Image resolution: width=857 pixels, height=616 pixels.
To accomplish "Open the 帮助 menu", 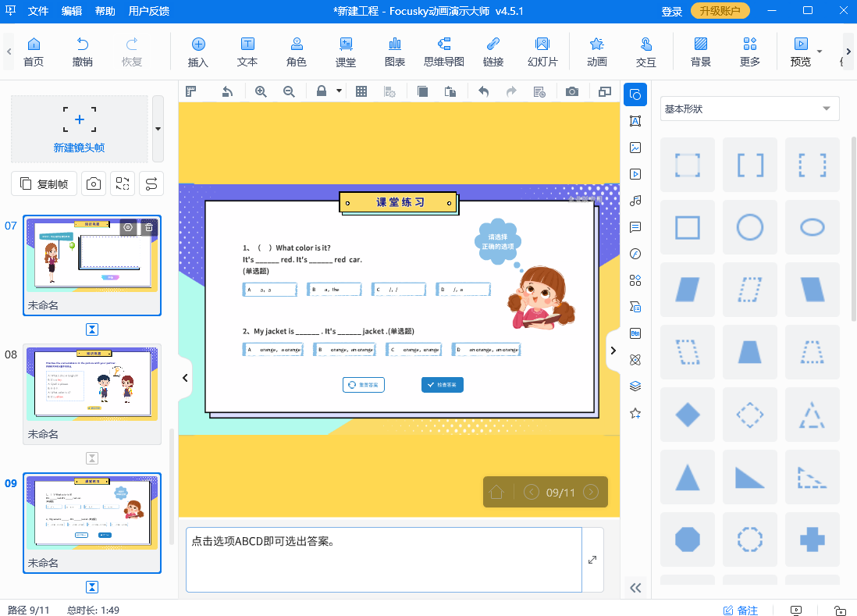I will pos(105,11).
